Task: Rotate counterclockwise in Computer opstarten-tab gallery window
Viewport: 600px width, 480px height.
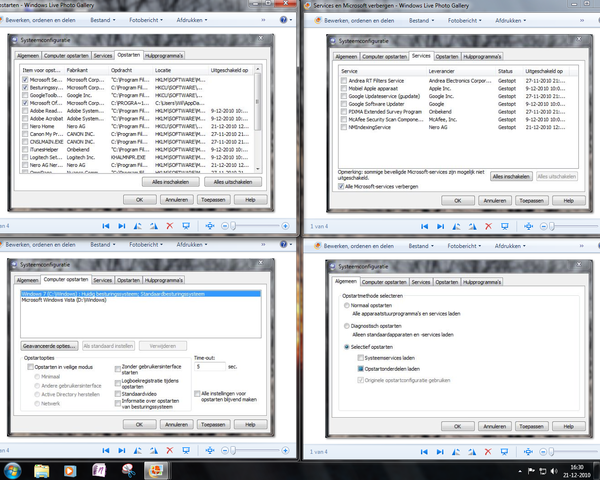Action: click(138, 451)
